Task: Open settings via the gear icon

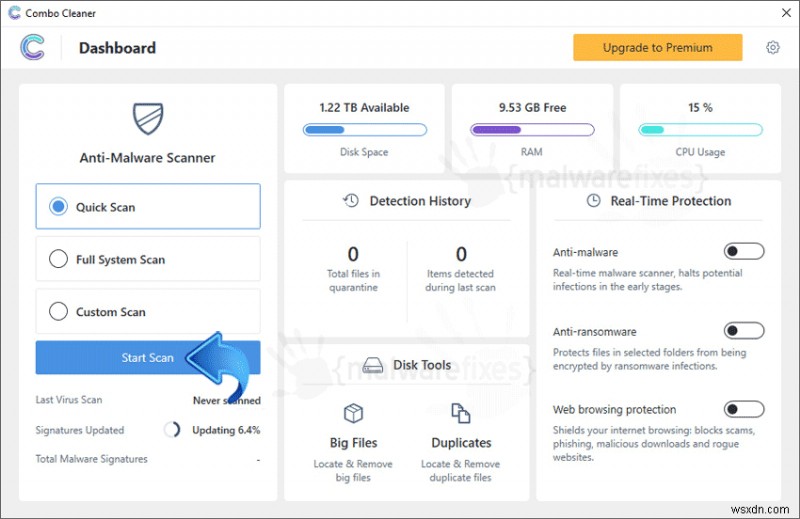Action: [x=772, y=47]
